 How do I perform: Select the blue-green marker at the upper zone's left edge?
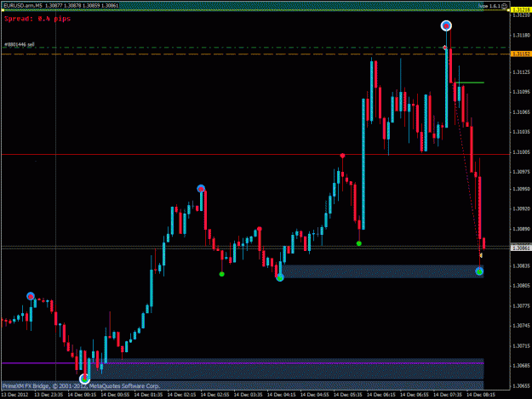coord(280,277)
